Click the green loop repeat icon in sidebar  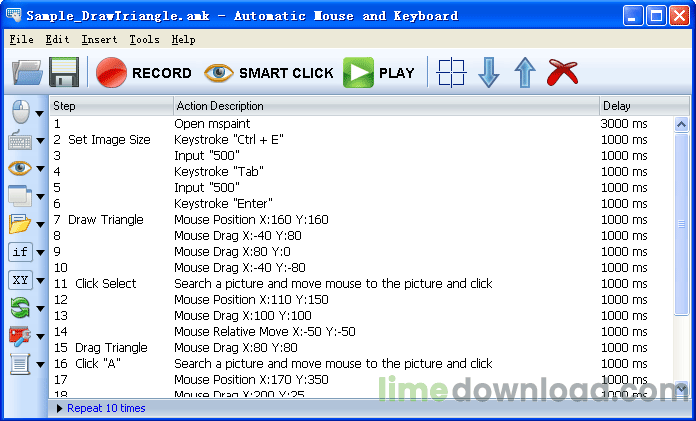pos(20,308)
